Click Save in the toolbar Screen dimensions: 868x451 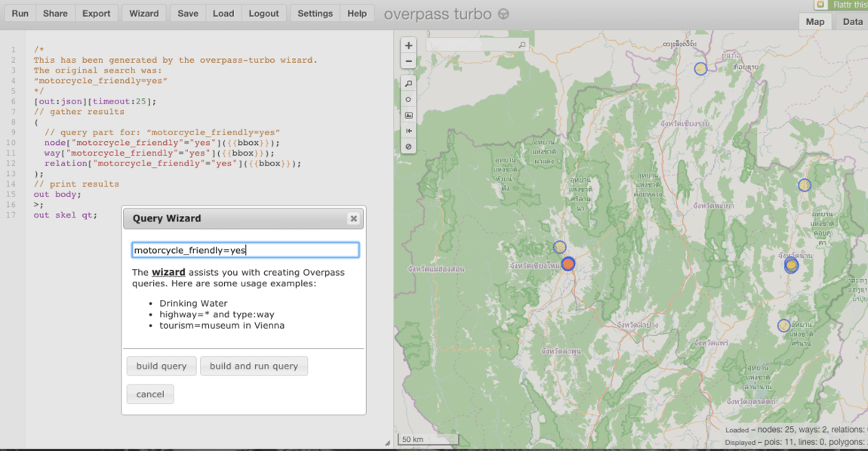pyautogui.click(x=188, y=14)
